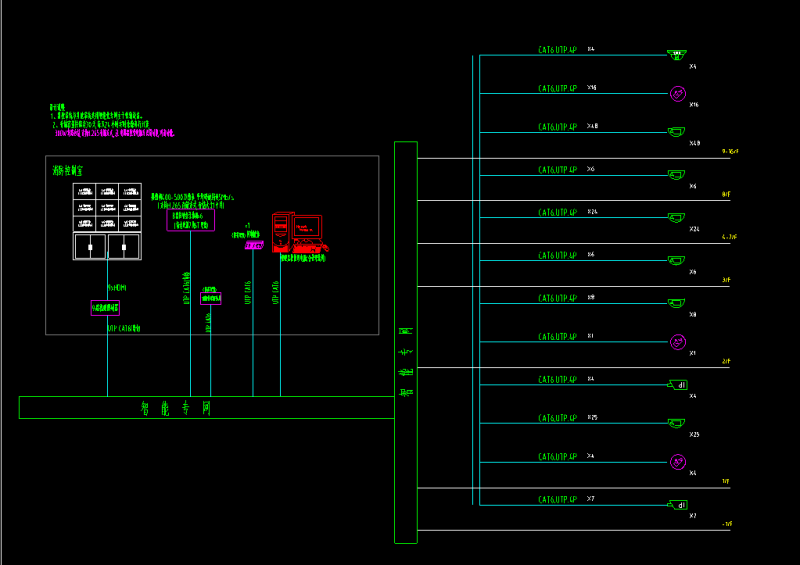Click the magenta box below the video wall
The height and width of the screenshot is (565, 800).
tap(105, 307)
